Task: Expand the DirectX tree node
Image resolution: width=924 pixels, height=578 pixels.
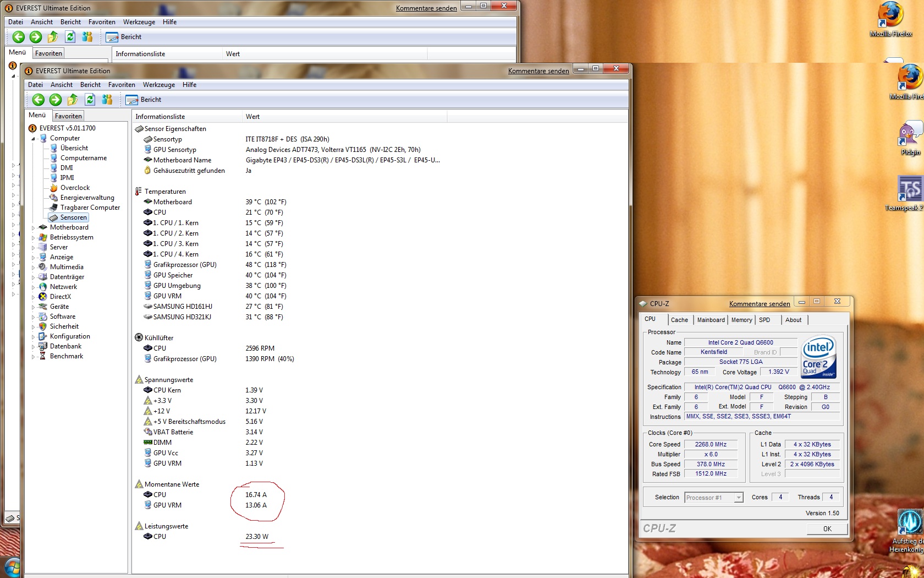Action: (x=33, y=297)
